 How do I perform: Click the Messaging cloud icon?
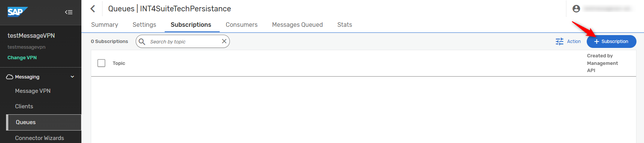pos(10,77)
